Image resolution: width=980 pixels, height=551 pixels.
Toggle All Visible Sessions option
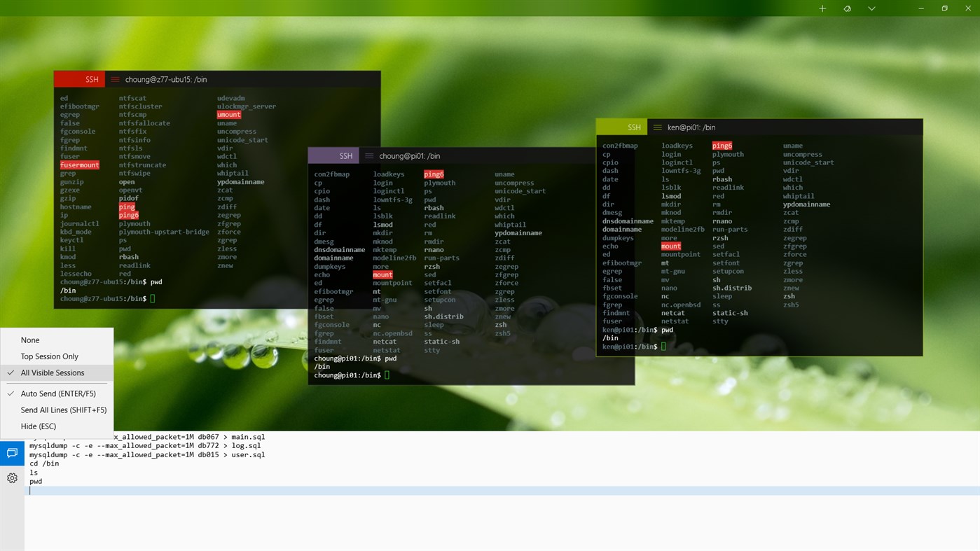[x=57, y=372]
